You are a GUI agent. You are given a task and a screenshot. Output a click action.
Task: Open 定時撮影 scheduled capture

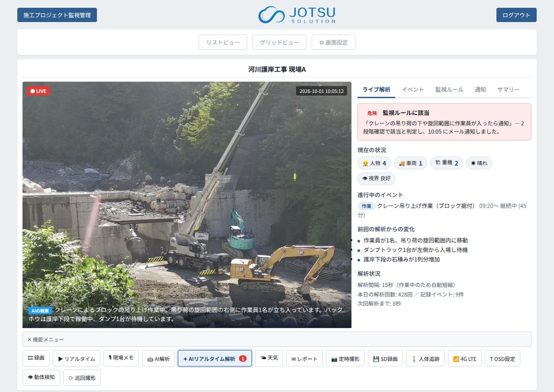click(x=345, y=358)
